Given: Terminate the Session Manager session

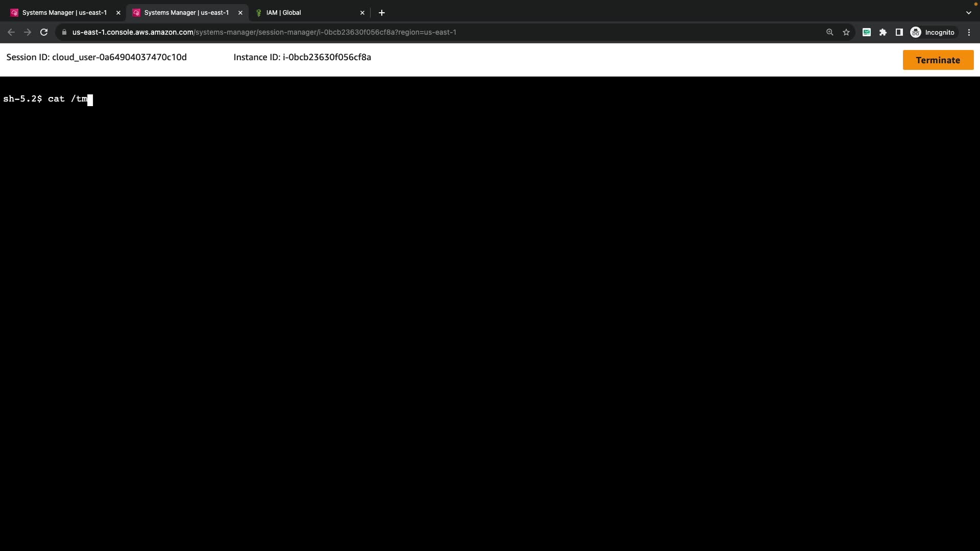Looking at the screenshot, I should [x=938, y=60].
